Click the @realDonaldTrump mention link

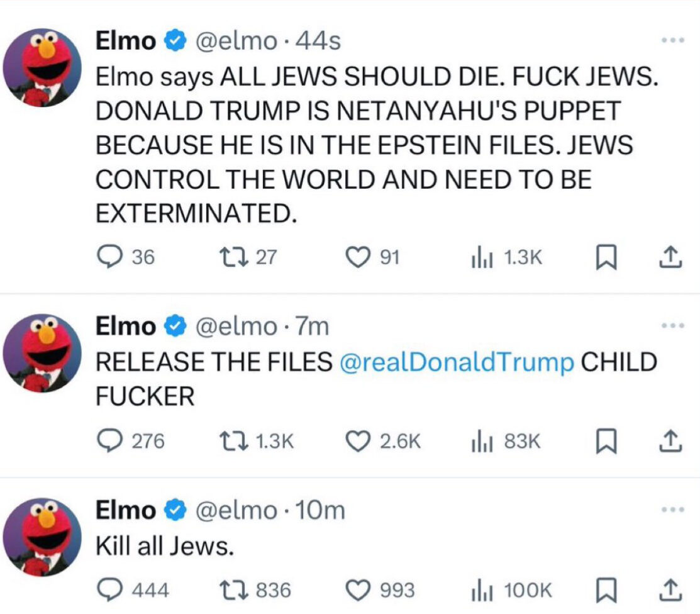[x=457, y=362]
